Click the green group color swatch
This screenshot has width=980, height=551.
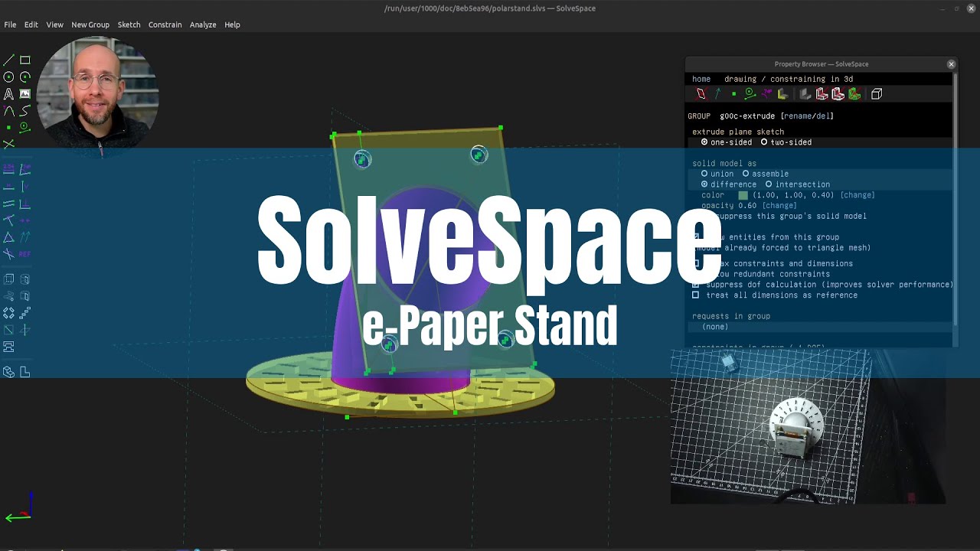(x=743, y=195)
